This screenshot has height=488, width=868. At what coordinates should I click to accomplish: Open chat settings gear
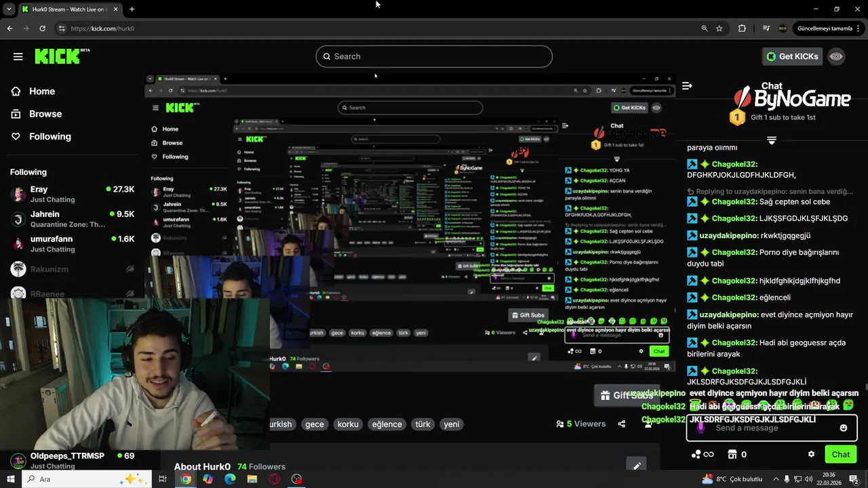(x=811, y=454)
